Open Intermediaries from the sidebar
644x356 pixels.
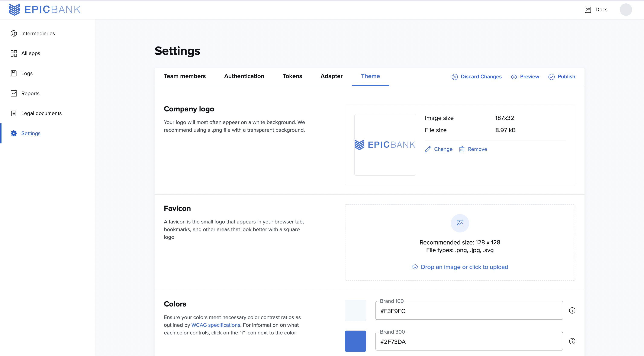tap(38, 33)
